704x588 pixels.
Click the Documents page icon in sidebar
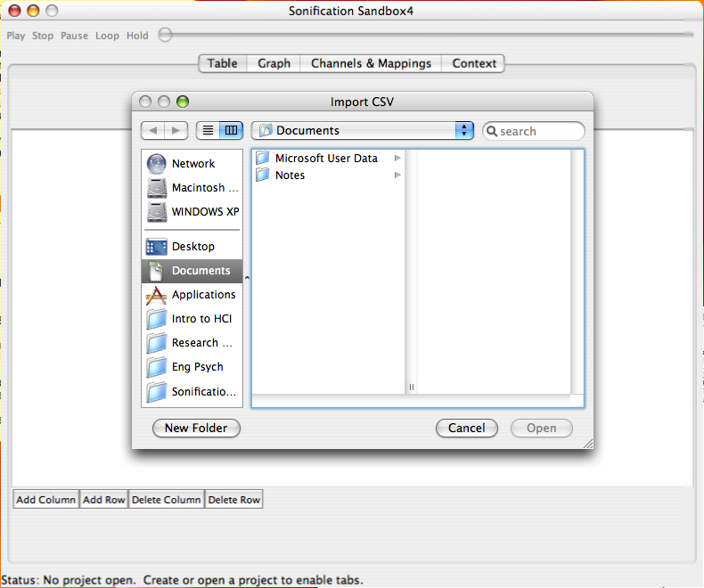pos(156,271)
